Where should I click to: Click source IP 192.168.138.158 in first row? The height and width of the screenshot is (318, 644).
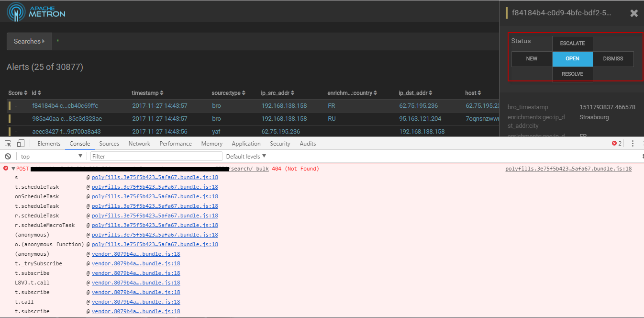284,105
